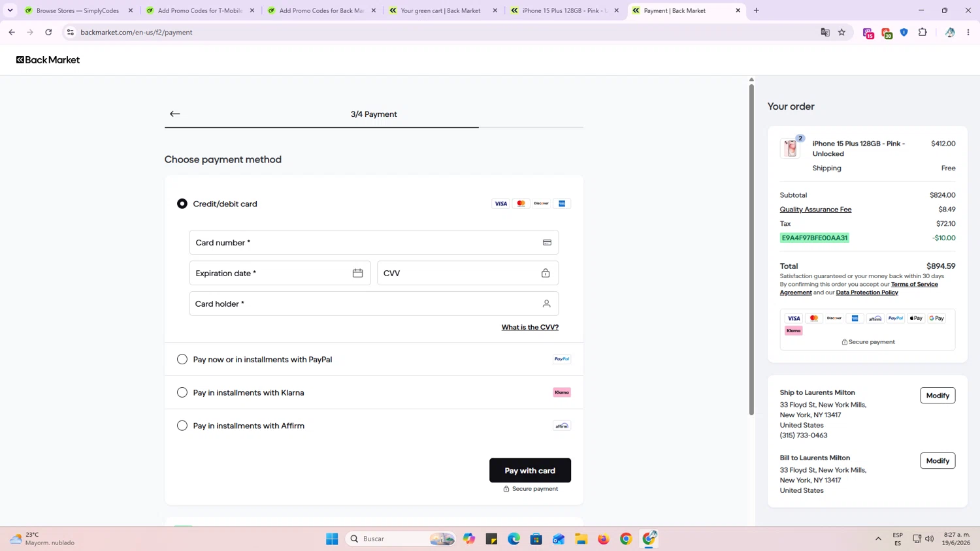Screen dimensions: 980x551
Task: Bookmark this page with the star icon
Action: click(x=841, y=32)
